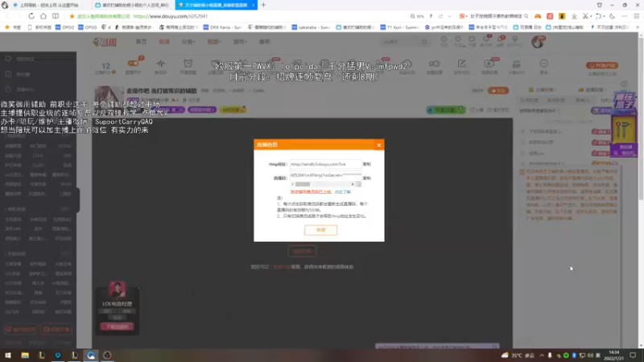Open the streamer room avatar thumbnail
Image resolution: width=644 pixels, height=362 pixels.
click(x=109, y=98)
